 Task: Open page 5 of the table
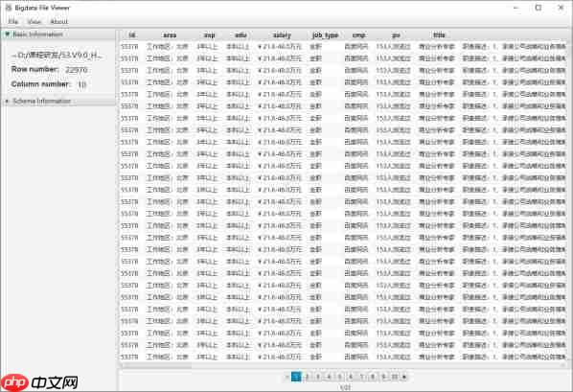(x=340, y=377)
